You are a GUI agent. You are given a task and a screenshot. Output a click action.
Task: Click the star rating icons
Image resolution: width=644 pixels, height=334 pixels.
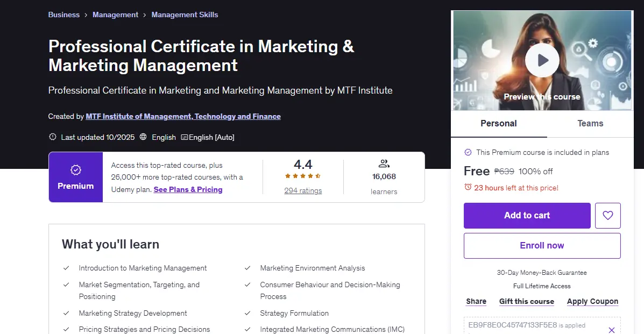point(303,176)
